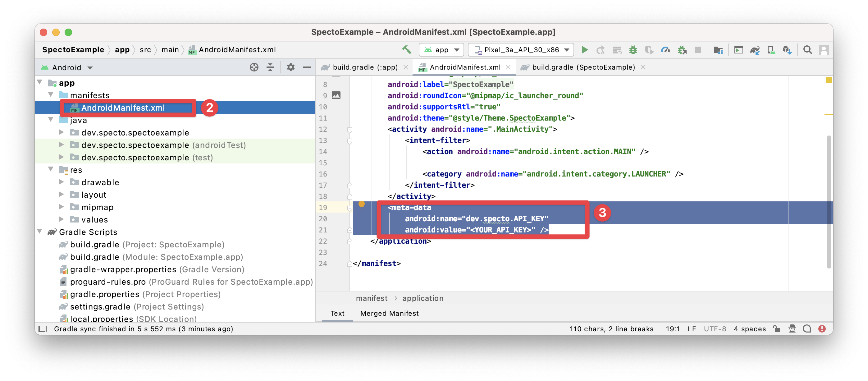This screenshot has width=868, height=381.
Task: Click the Make Project hammer icon
Action: click(406, 50)
